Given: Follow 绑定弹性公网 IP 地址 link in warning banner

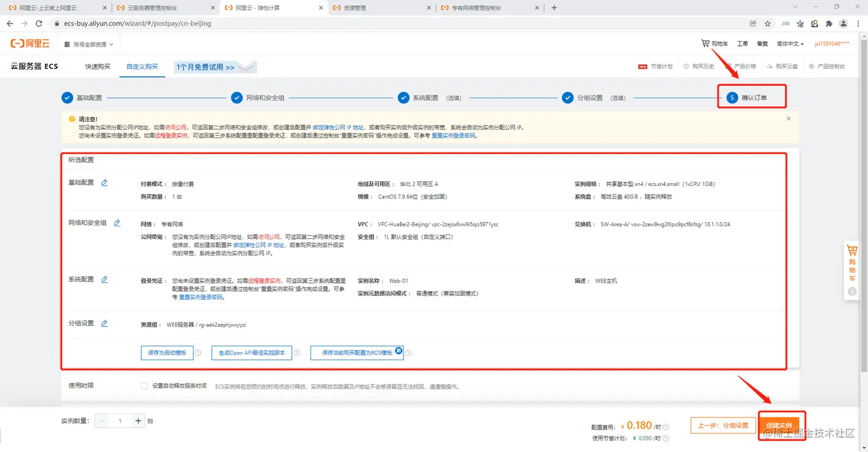Looking at the screenshot, I should point(338,128).
